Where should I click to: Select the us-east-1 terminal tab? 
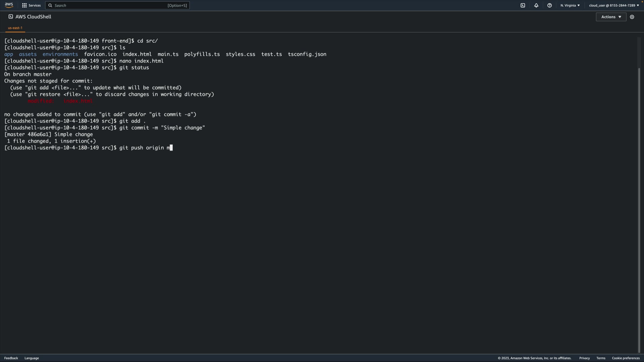click(15, 28)
